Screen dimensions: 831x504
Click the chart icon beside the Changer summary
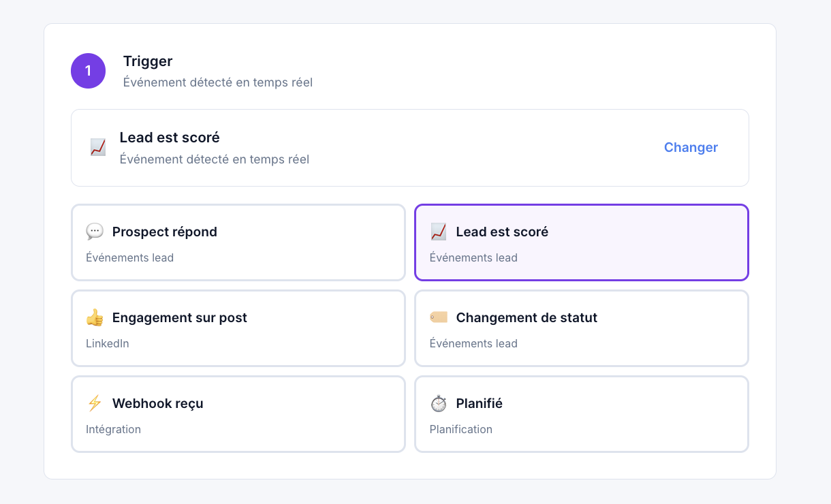click(x=98, y=147)
